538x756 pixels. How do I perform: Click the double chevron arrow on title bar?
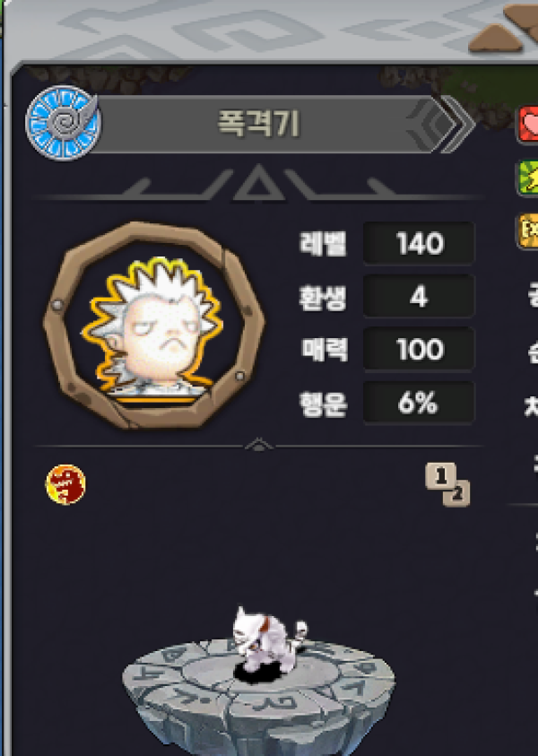click(456, 124)
